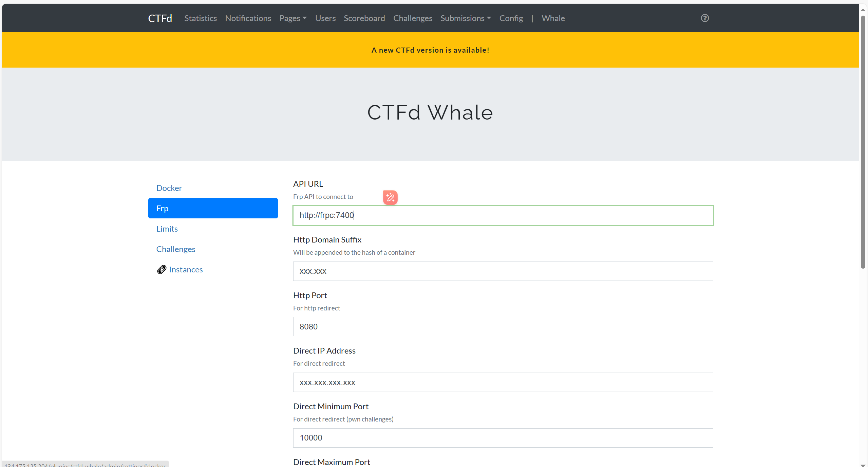Focus the Http Domain Suffix field
Viewport: 868px width, 467px height.
pyautogui.click(x=503, y=271)
